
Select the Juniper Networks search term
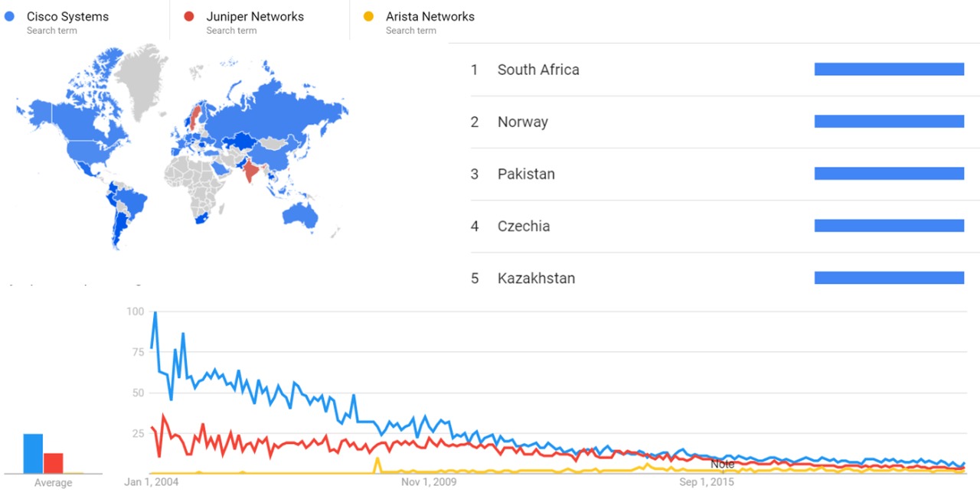coord(254,17)
